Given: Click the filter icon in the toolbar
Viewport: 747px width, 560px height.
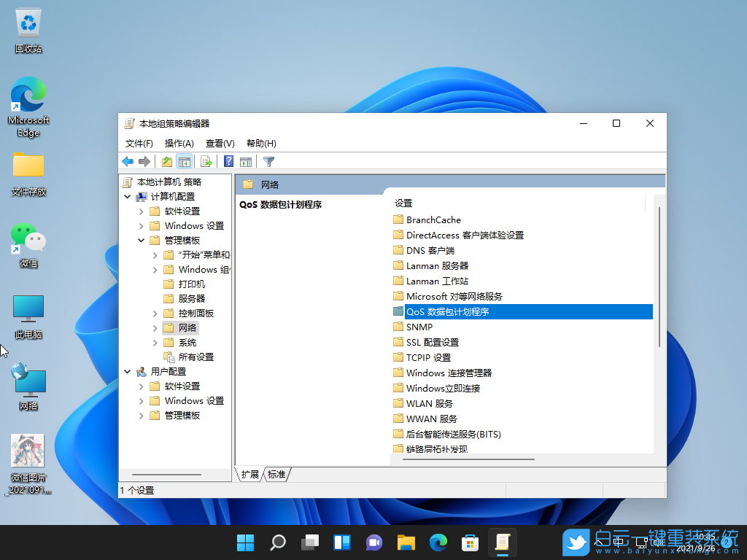Looking at the screenshot, I should pyautogui.click(x=268, y=161).
